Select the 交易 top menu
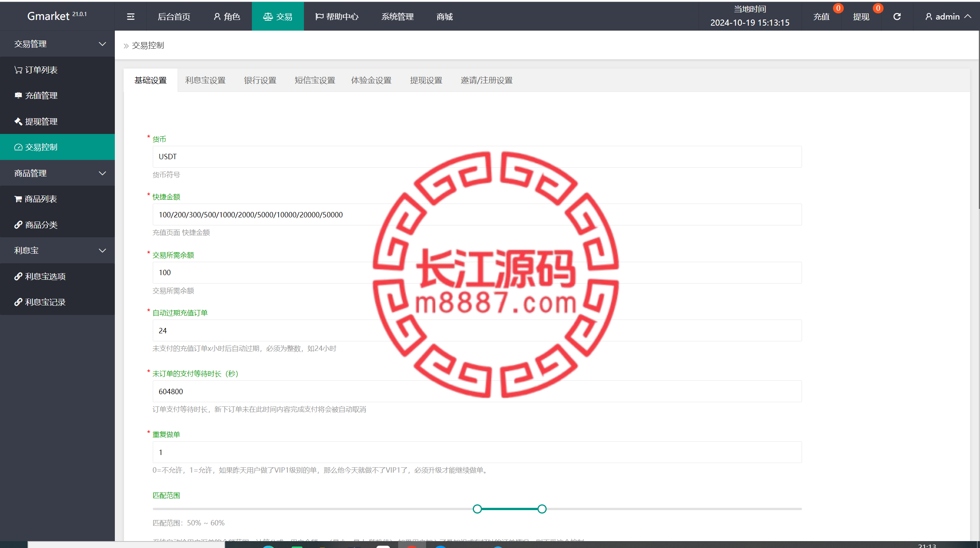Screen dimensions: 980x548 [x=278, y=16]
